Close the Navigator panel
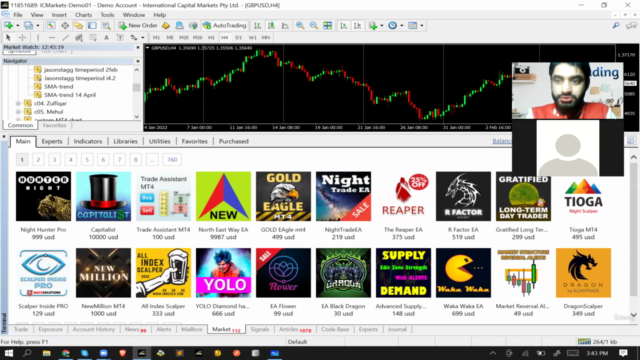This screenshot has height=360, width=640. (138, 61)
